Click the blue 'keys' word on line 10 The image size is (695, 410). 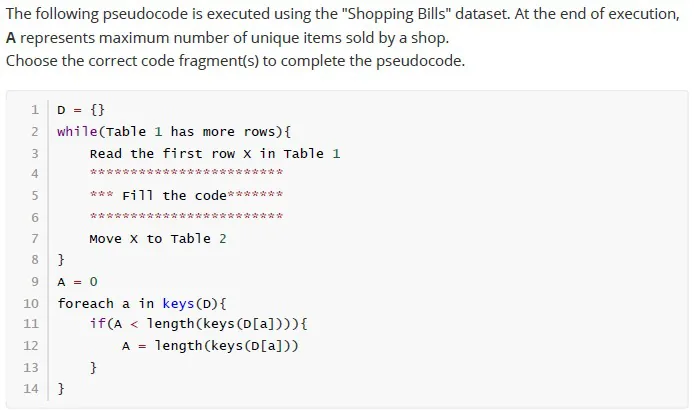click(x=178, y=304)
